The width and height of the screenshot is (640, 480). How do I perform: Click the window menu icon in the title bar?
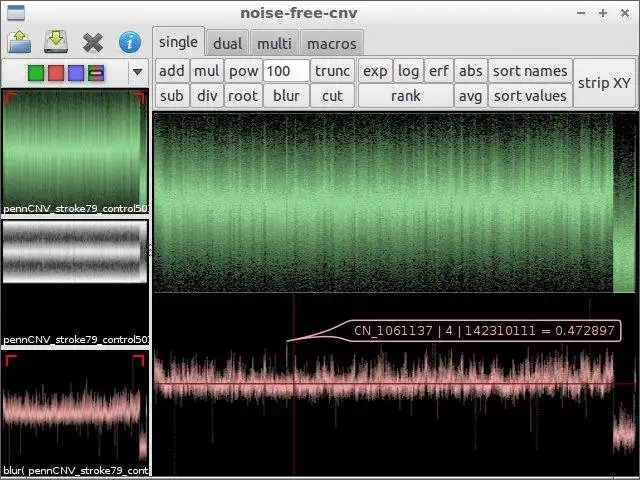16,13
